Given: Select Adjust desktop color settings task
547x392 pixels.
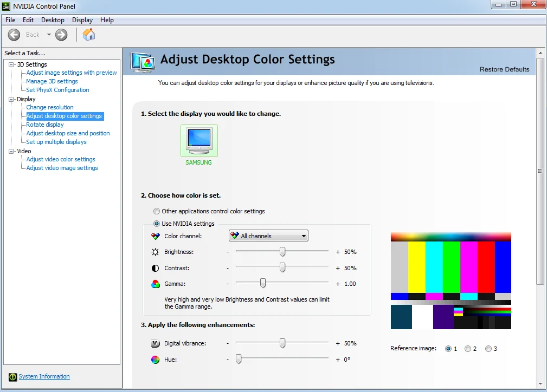Looking at the screenshot, I should click(64, 116).
